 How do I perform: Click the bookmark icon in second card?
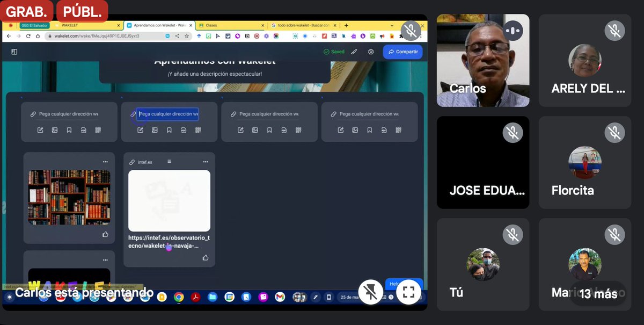pos(170,130)
